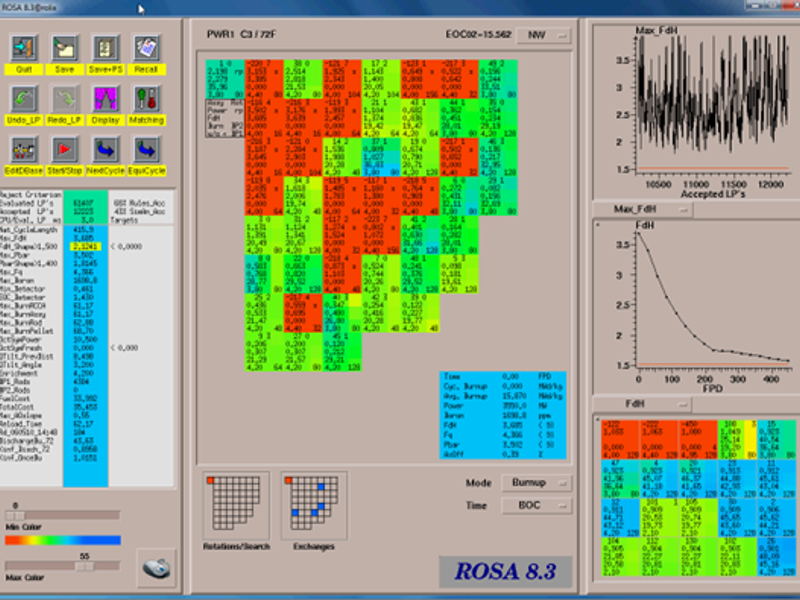Click the FuelCost row
Screen dimensions: 800x600
point(87,398)
